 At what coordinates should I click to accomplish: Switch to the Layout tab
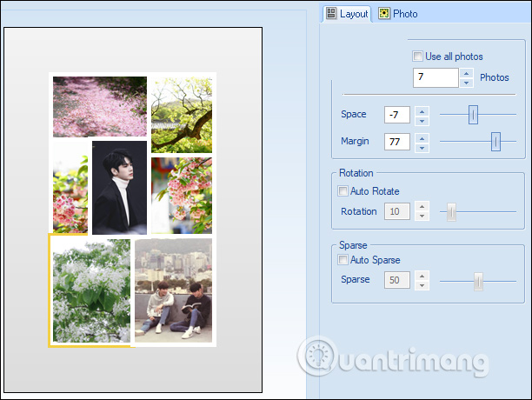click(x=347, y=14)
